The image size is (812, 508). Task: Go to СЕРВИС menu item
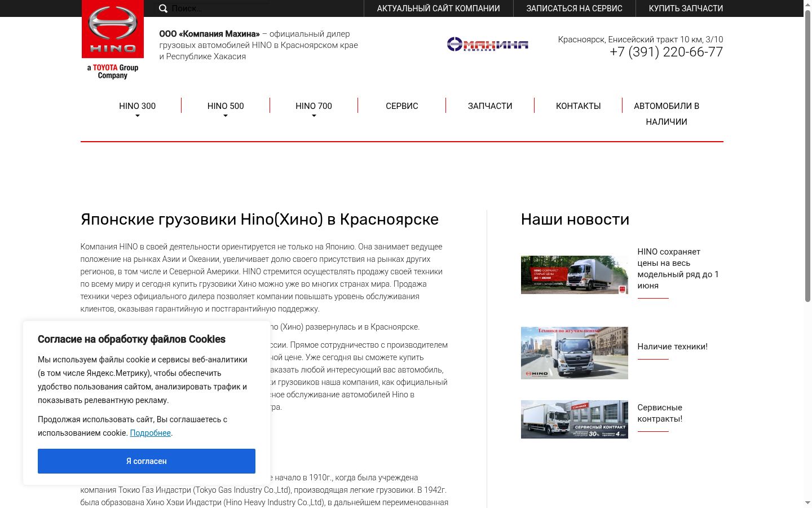pos(402,106)
